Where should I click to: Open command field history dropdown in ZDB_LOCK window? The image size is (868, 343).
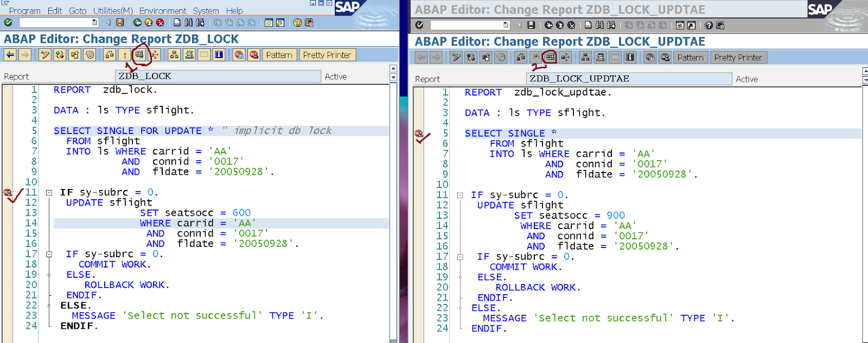tap(95, 22)
